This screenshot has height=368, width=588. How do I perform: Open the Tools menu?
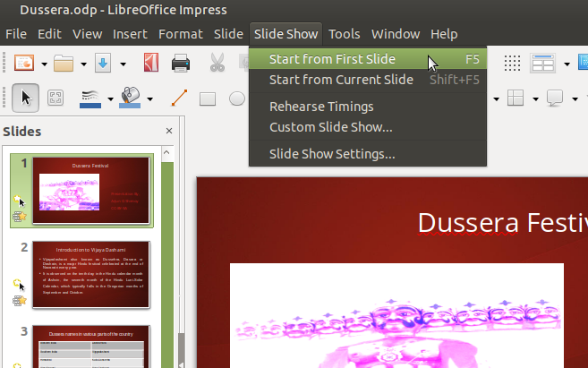coord(345,34)
